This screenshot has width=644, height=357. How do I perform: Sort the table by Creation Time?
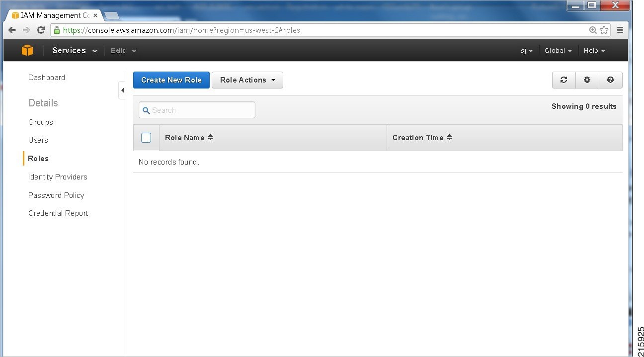click(422, 138)
